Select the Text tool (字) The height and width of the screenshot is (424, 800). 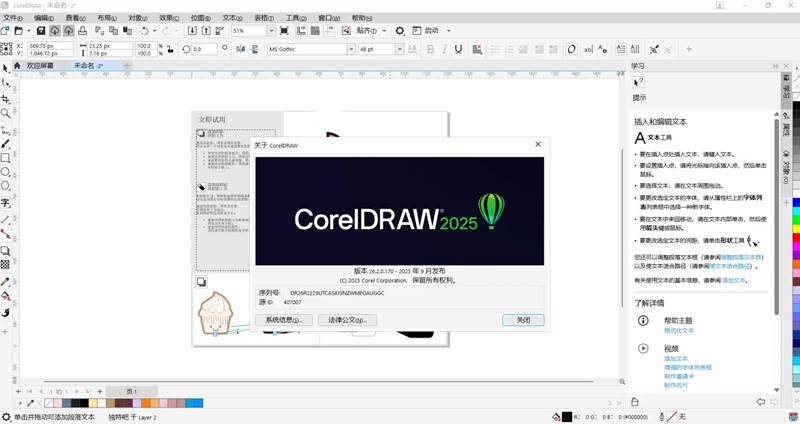click(x=6, y=203)
